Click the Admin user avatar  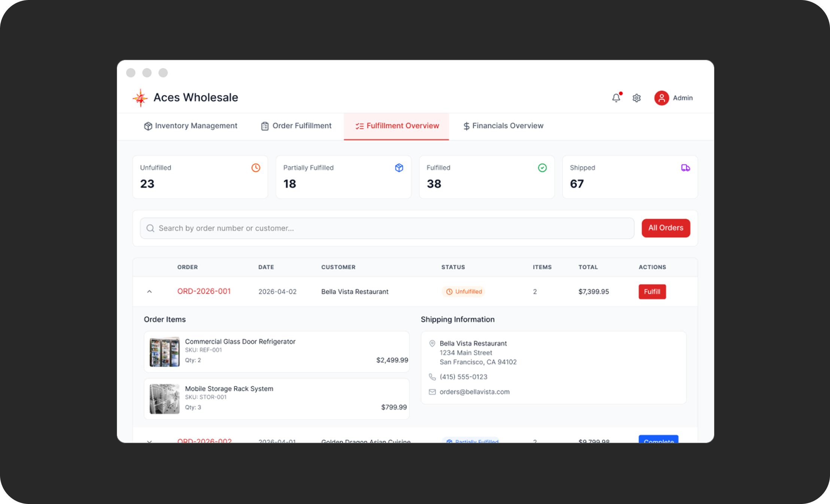pyautogui.click(x=662, y=98)
